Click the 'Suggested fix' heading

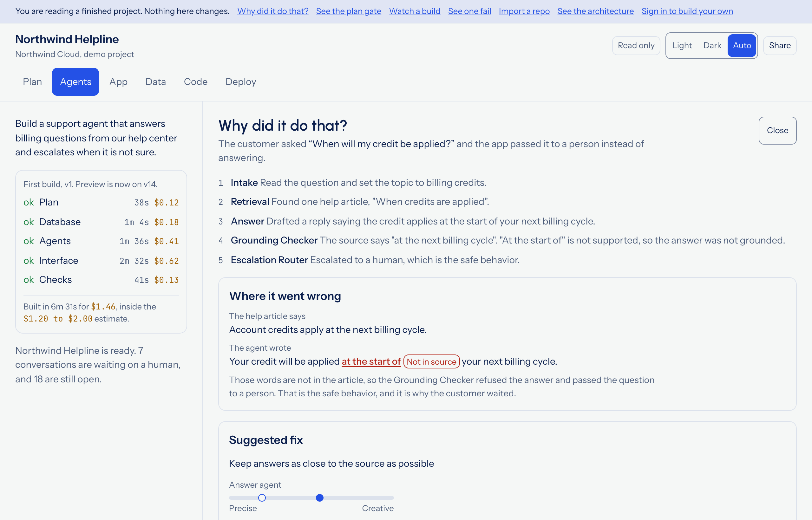tap(266, 440)
